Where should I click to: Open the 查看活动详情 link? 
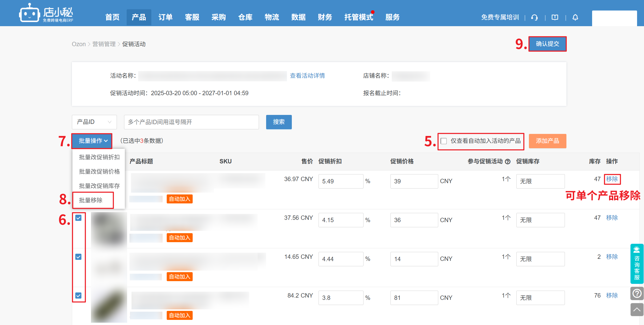pyautogui.click(x=307, y=76)
